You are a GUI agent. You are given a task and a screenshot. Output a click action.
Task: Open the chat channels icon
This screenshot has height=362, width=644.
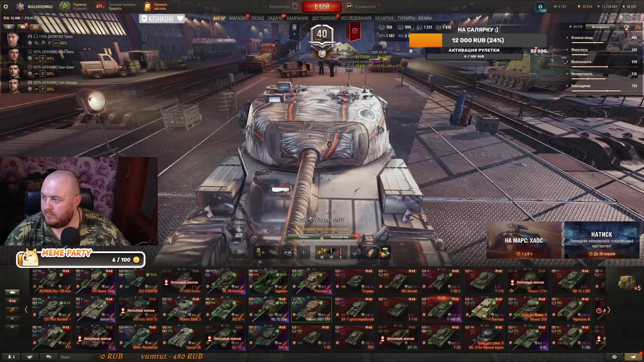coord(49,357)
